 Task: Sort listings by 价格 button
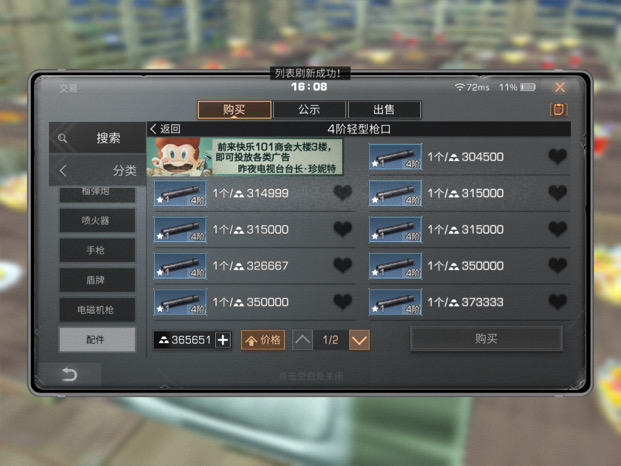point(263,340)
